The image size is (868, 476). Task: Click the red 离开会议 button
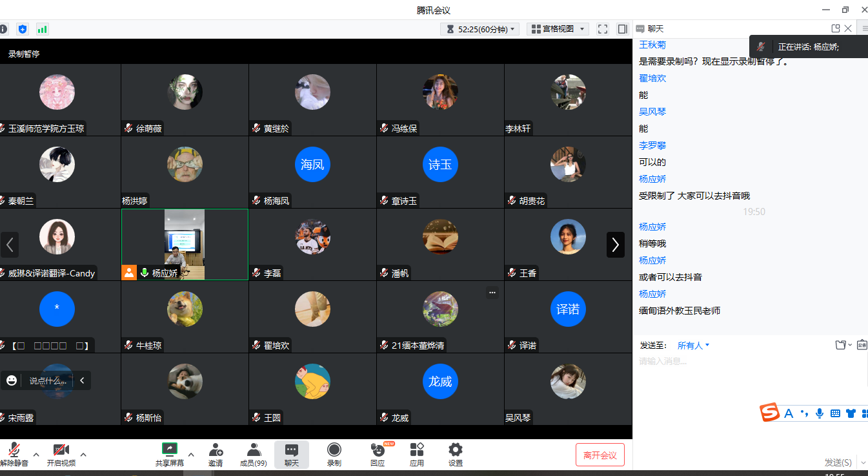(600, 455)
